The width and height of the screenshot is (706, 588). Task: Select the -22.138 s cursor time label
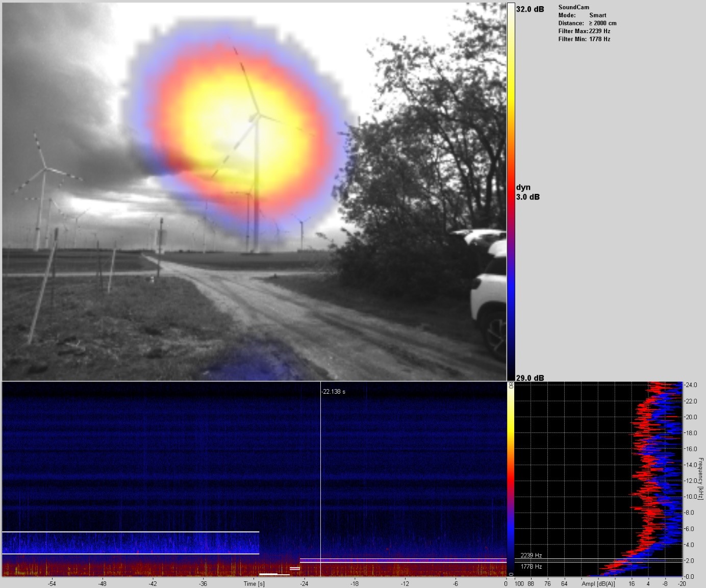pos(334,392)
